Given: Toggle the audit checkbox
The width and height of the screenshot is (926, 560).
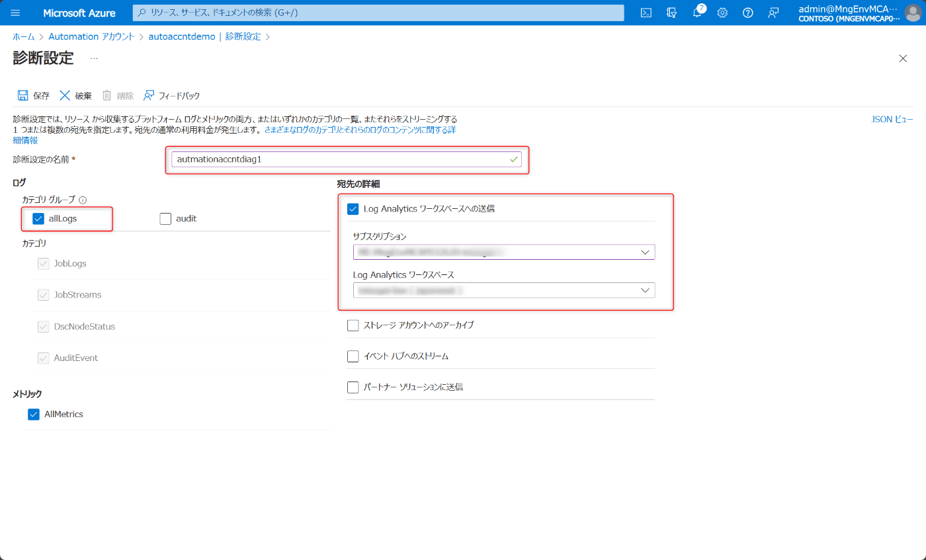Looking at the screenshot, I should pos(165,218).
